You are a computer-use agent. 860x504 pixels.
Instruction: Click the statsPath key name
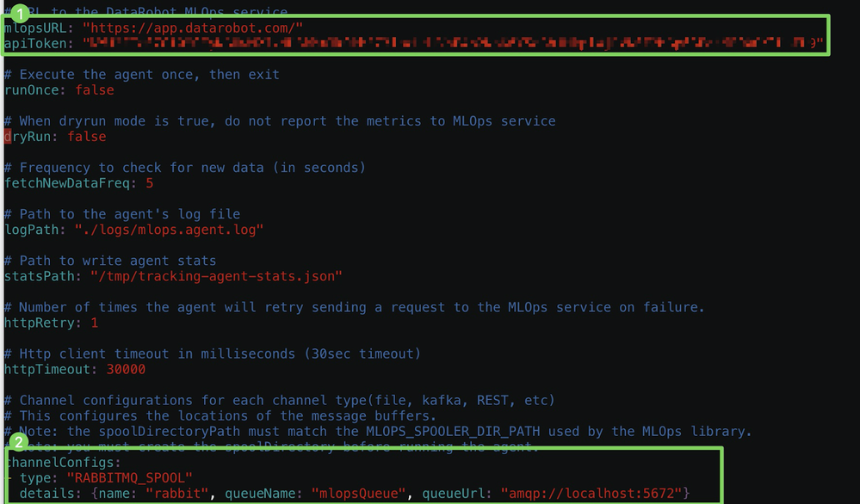coord(40,276)
